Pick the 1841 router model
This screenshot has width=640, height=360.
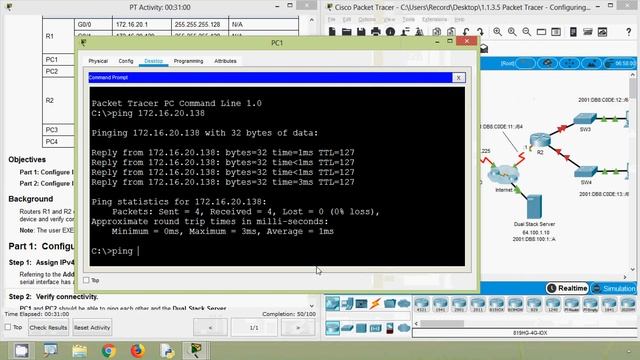click(x=609, y=305)
